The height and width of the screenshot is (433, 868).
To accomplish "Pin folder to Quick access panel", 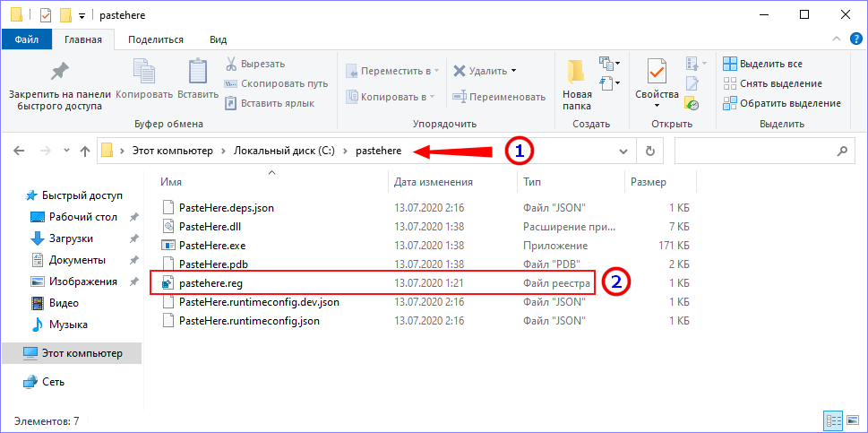I will click(60, 84).
